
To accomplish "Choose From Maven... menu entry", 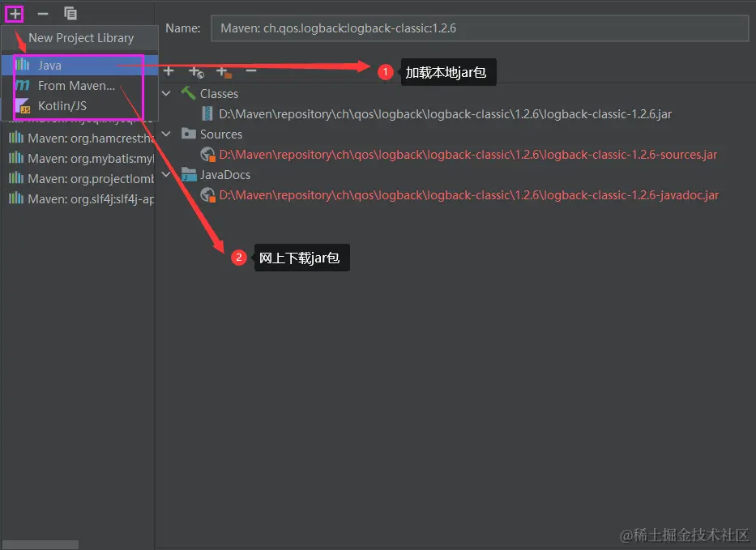I will pos(80,85).
